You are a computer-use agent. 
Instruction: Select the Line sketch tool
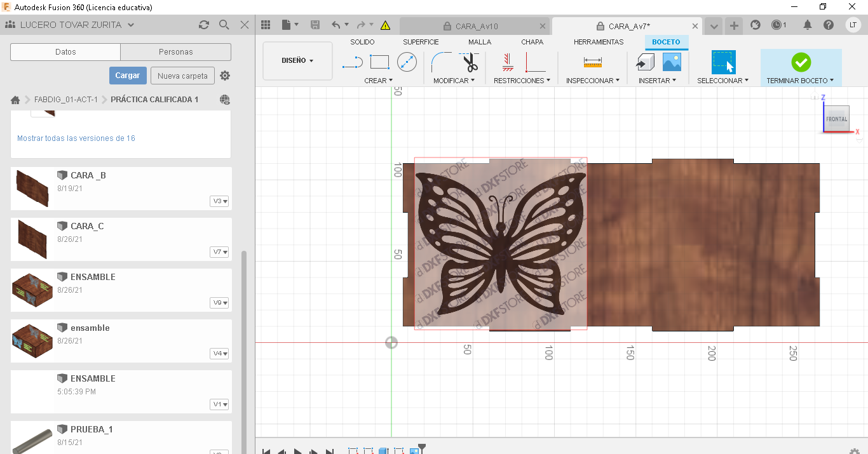353,62
